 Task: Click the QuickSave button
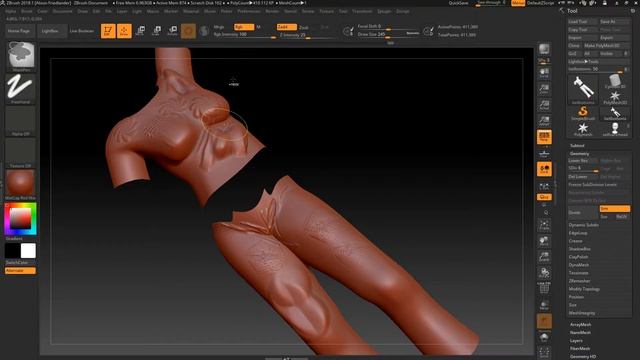(458, 3)
